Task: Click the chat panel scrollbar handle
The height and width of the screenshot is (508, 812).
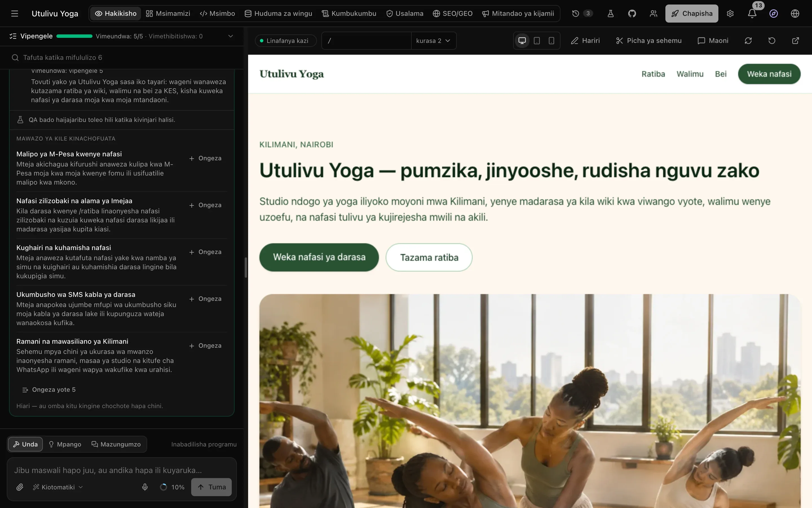Action: [x=246, y=268]
